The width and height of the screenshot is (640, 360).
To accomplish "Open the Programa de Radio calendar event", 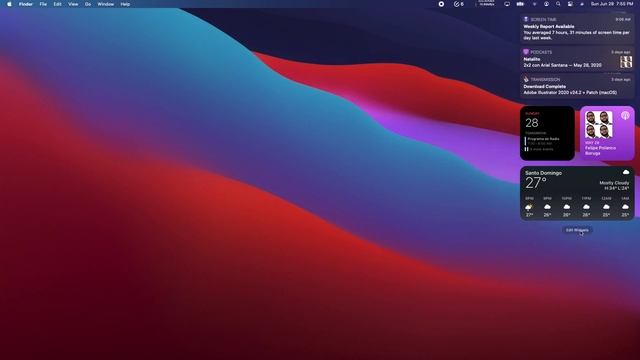I will 543,141.
